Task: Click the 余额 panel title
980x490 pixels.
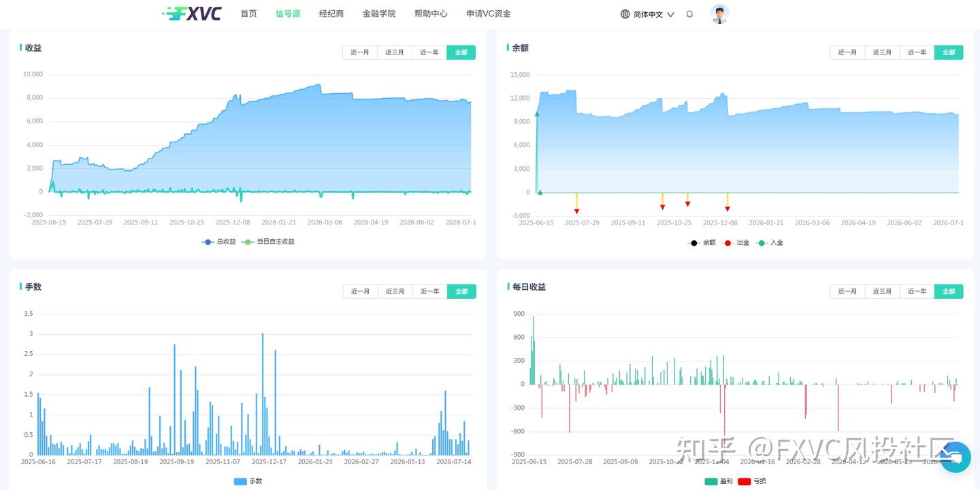Action: coord(521,48)
